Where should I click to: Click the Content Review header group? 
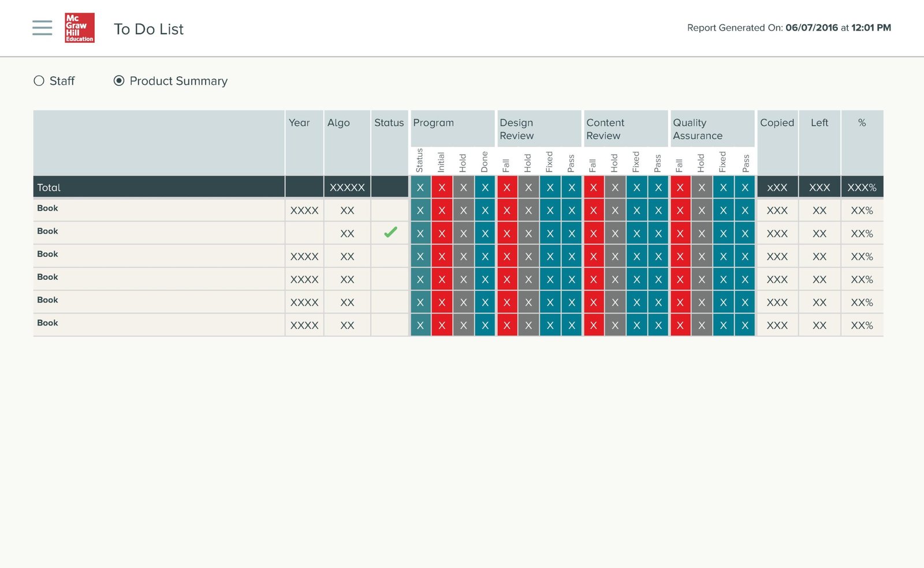625,129
